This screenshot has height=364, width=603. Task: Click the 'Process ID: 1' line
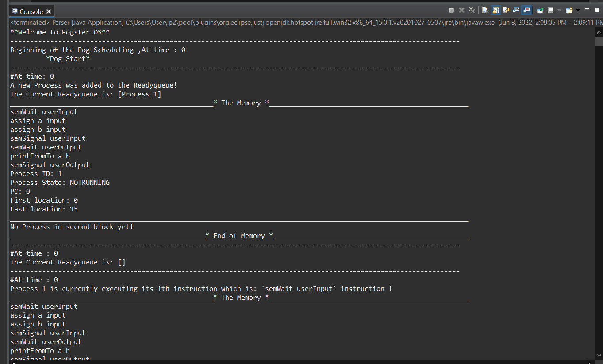pyautogui.click(x=36, y=174)
